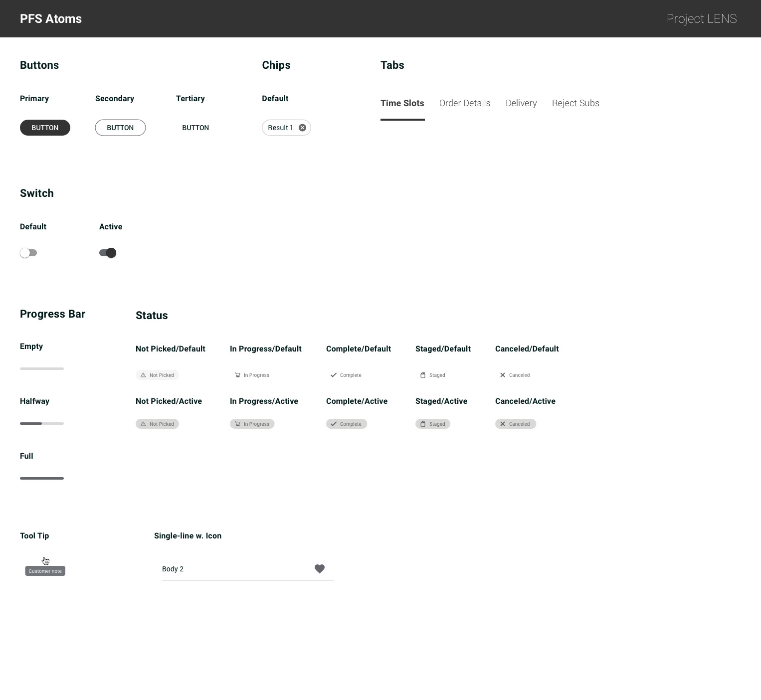Click the checkmark icon in Complete active status

334,424
